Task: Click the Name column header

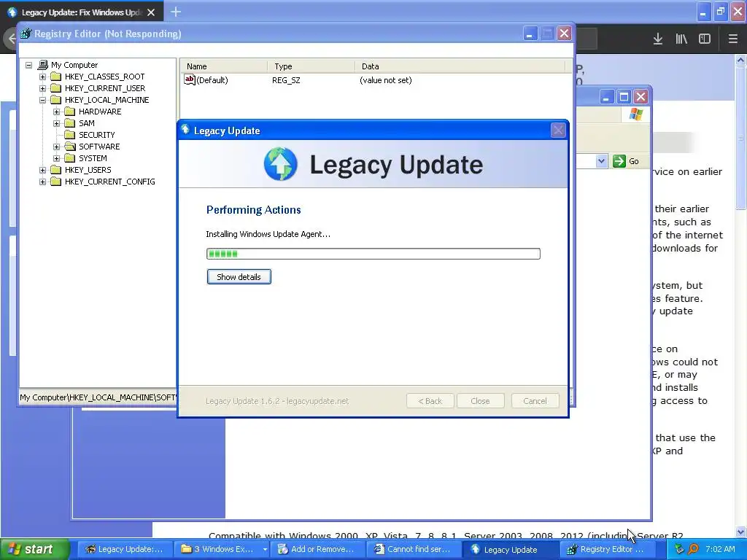Action: point(224,66)
